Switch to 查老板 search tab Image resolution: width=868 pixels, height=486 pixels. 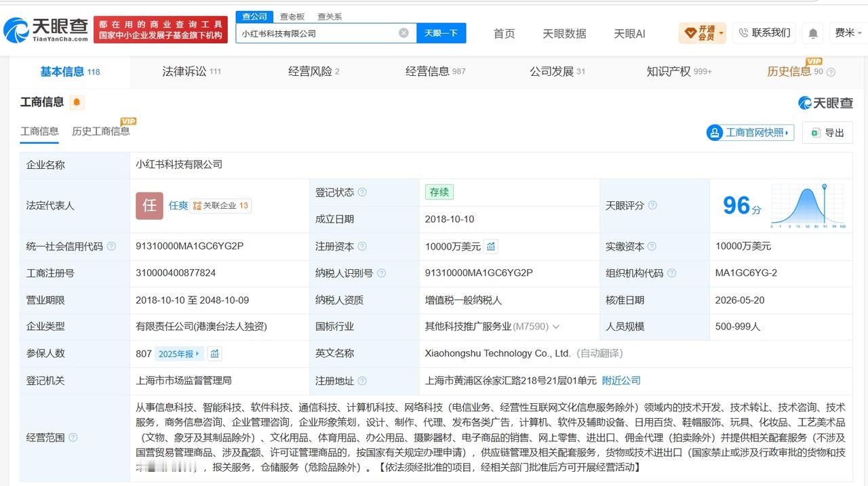tap(292, 16)
